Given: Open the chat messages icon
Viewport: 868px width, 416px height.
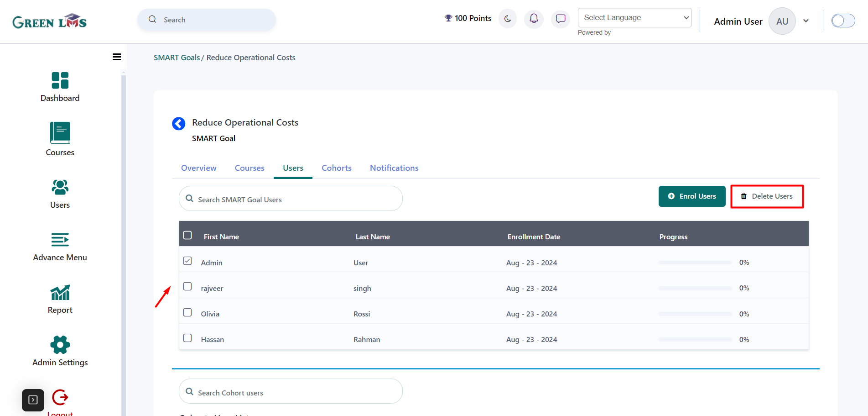Looking at the screenshot, I should click(x=561, y=19).
